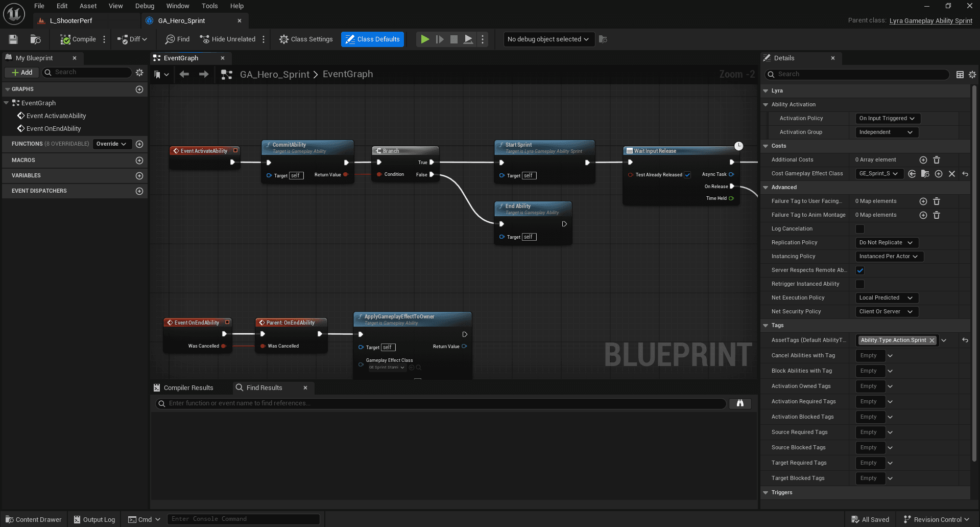Open Revision Control menu
Viewport: 980px width, 527px height.
coord(937,520)
